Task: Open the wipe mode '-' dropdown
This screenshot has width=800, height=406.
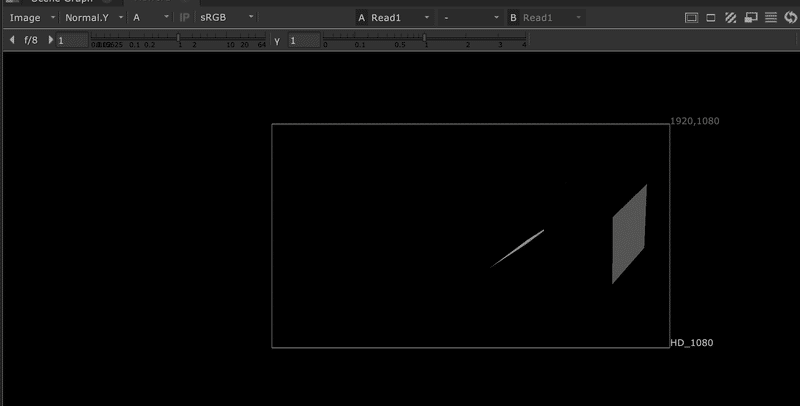Action: click(470, 18)
